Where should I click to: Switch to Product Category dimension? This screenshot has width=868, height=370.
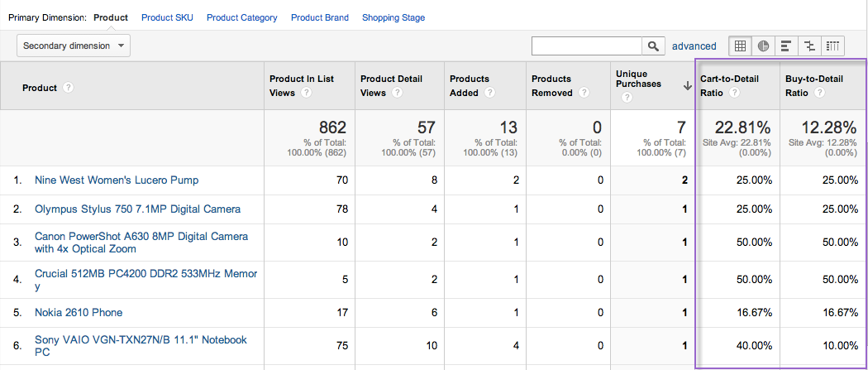pos(241,17)
